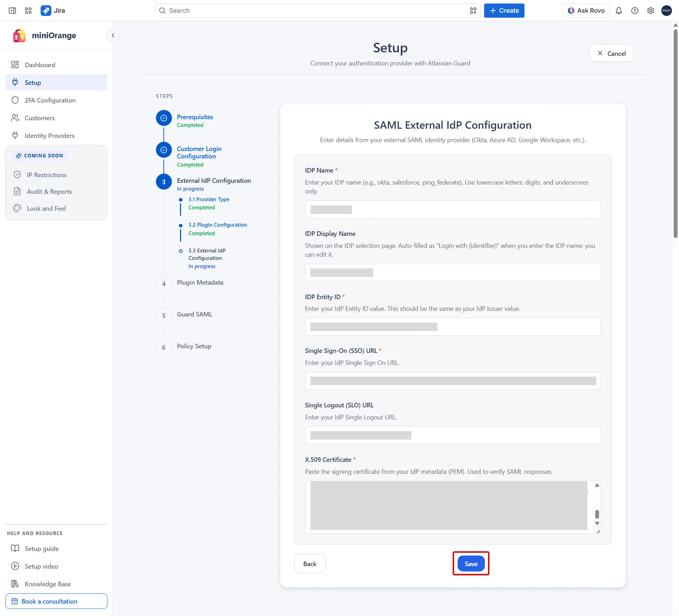Image resolution: width=679 pixels, height=616 pixels.
Task: Click the Book a consultation calendar icon
Action: (x=14, y=601)
